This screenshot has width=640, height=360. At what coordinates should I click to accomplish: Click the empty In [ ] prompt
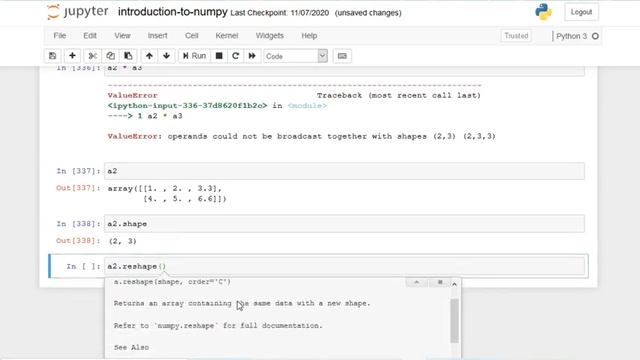point(83,266)
